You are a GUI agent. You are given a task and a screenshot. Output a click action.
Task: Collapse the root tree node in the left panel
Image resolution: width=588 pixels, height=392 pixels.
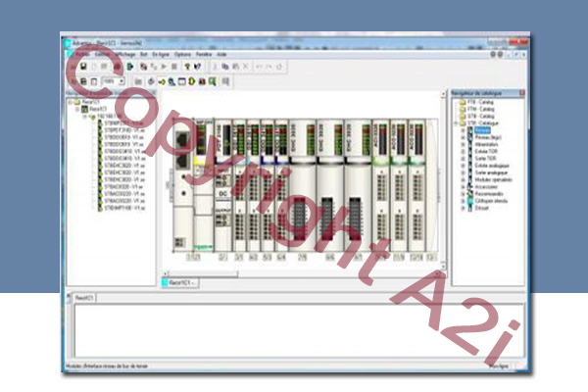click(x=69, y=101)
